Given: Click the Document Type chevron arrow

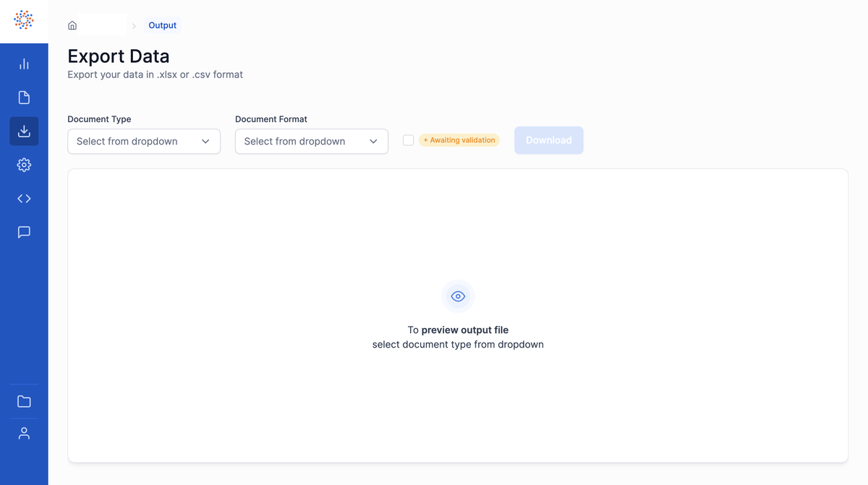Looking at the screenshot, I should 205,142.
